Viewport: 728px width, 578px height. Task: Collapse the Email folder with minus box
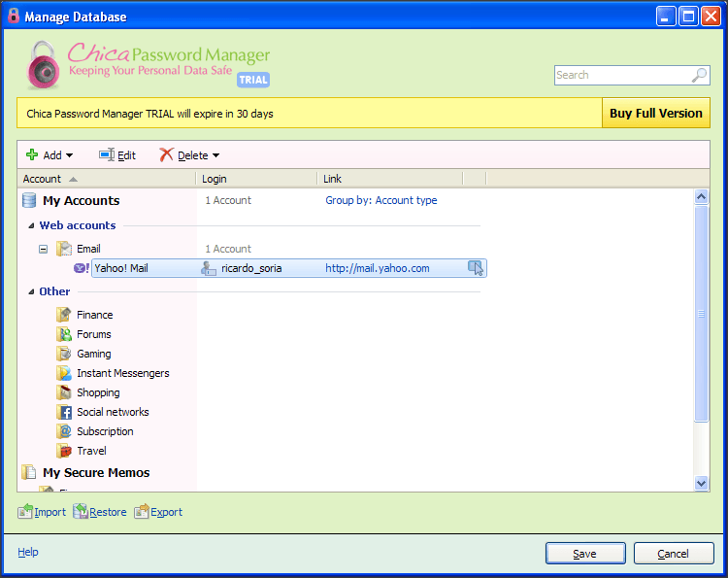43,249
